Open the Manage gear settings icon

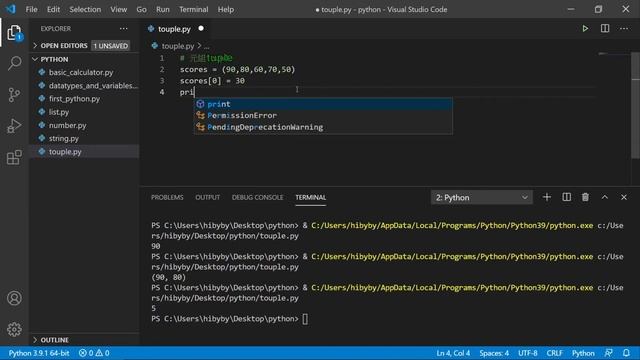point(14,329)
